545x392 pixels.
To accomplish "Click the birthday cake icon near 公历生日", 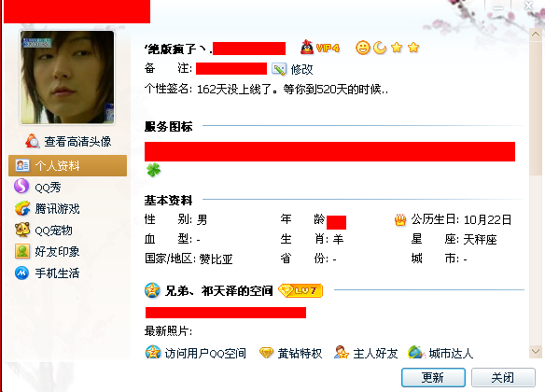I will [400, 219].
